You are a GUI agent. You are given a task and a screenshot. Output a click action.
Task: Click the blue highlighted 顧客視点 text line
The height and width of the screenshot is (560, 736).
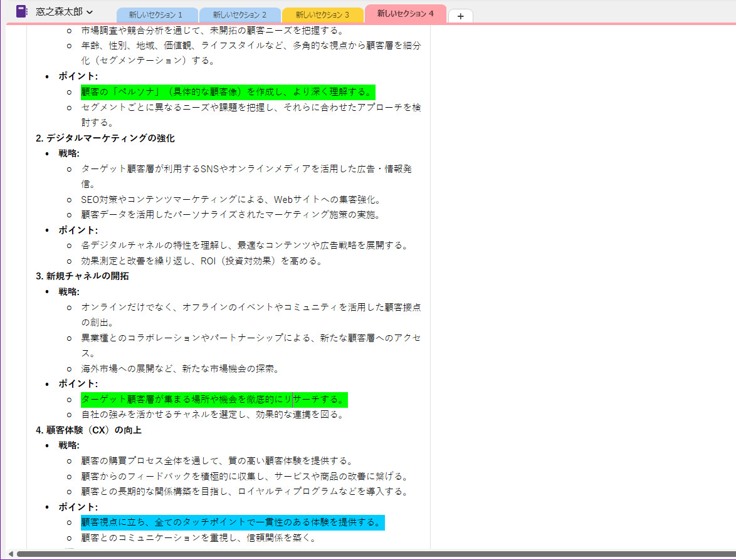[231, 522]
